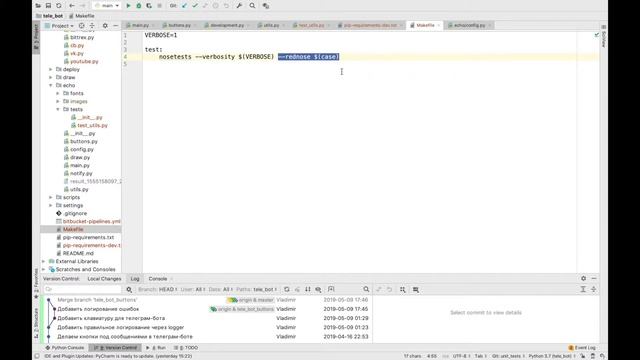Open the Run tool window
Viewport: 640px width, 360px height.
coord(156,348)
